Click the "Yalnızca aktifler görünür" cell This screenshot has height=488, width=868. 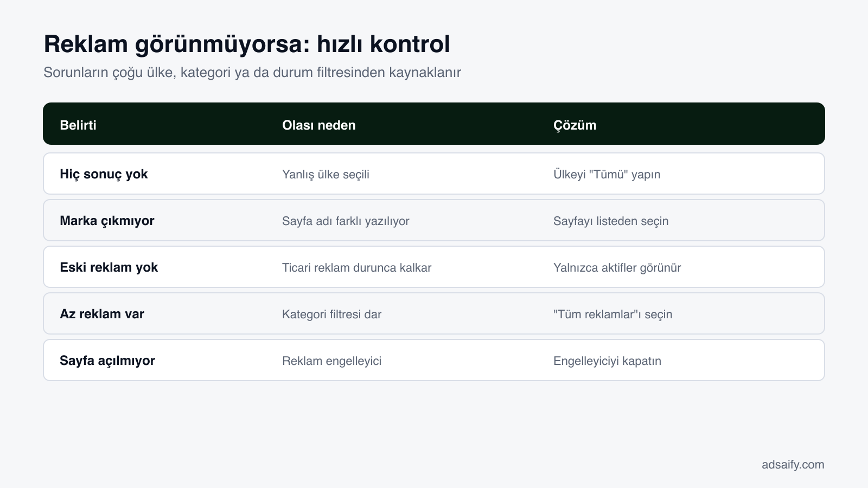point(617,268)
